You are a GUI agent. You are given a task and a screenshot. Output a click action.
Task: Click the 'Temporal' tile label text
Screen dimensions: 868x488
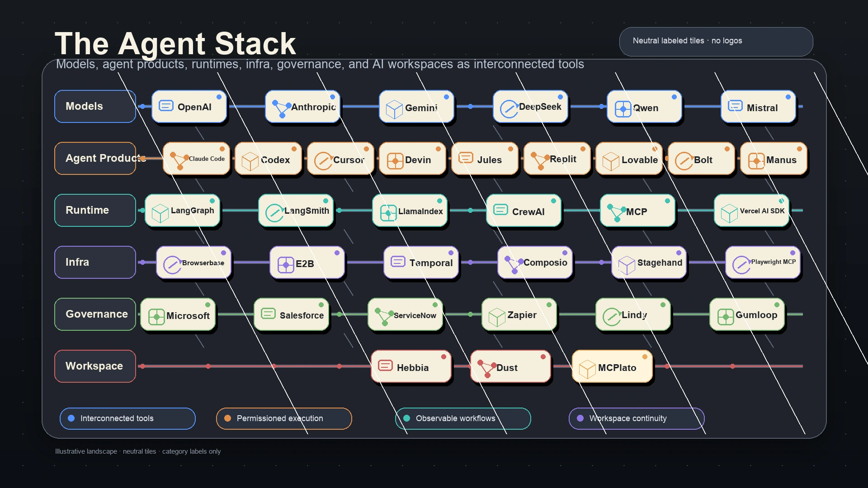431,263
